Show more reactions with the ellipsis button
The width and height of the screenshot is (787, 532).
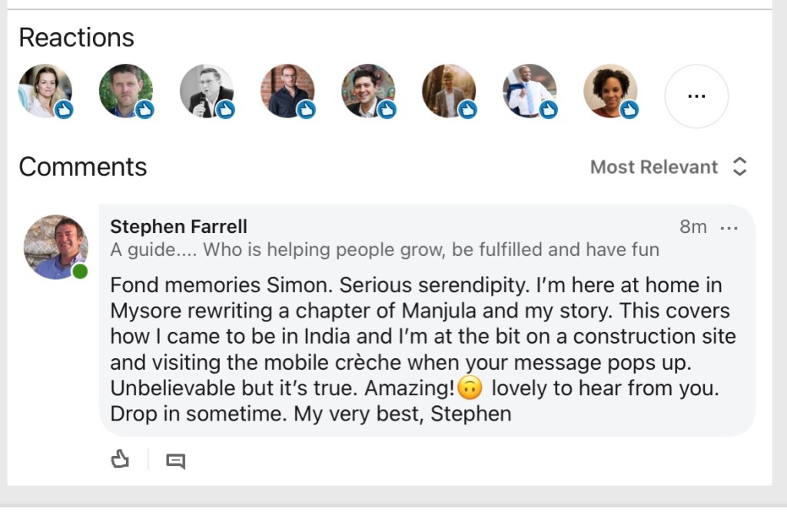tap(696, 95)
